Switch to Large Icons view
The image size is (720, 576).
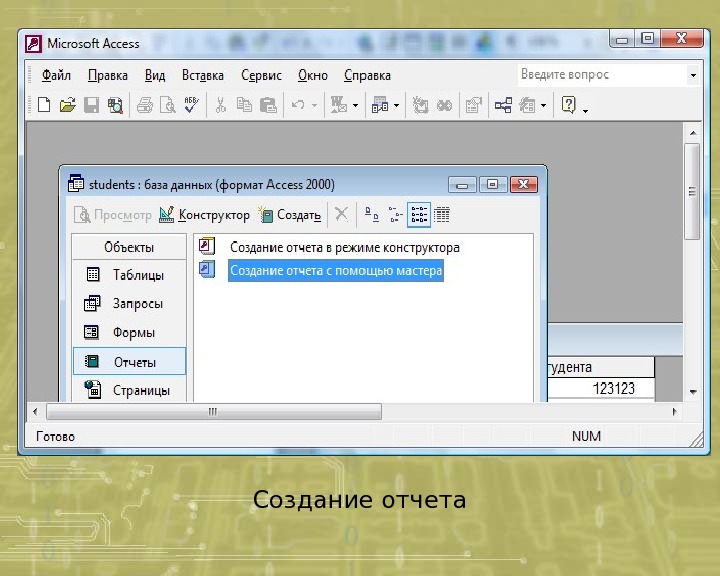tap(370, 214)
